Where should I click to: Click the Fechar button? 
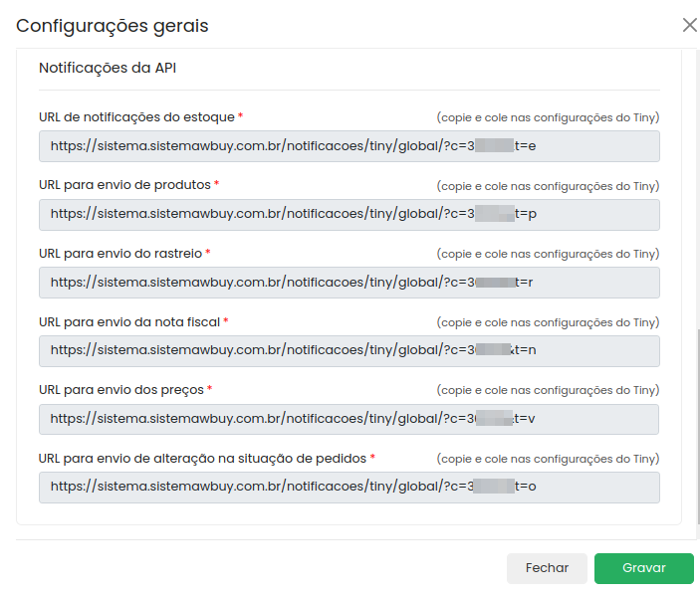pyautogui.click(x=547, y=568)
